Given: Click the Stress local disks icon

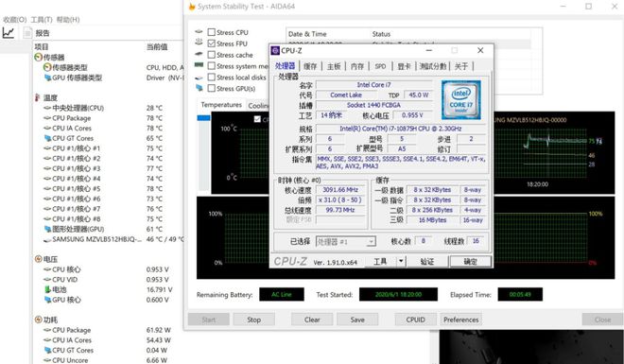Looking at the screenshot, I should tap(199, 78).
